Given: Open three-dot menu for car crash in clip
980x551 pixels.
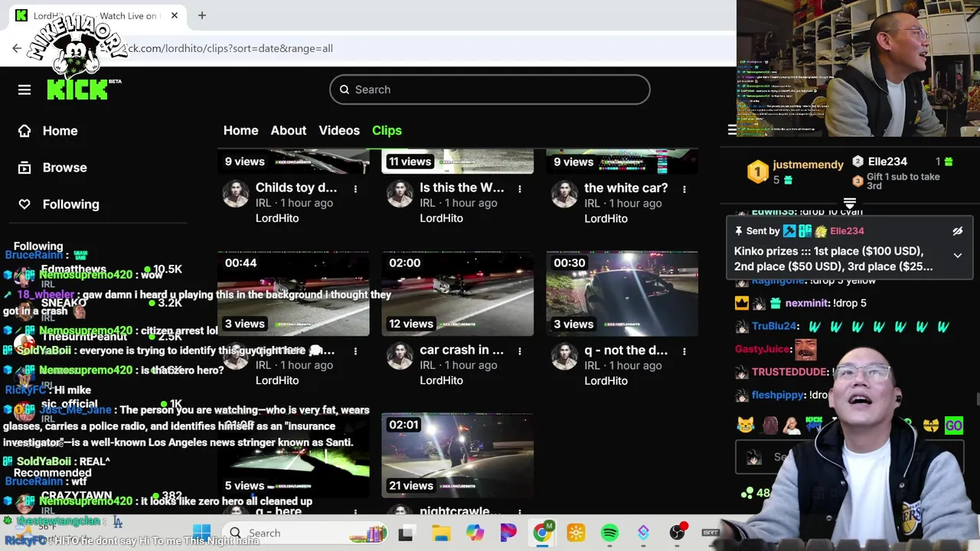Looking at the screenshot, I should [x=520, y=350].
